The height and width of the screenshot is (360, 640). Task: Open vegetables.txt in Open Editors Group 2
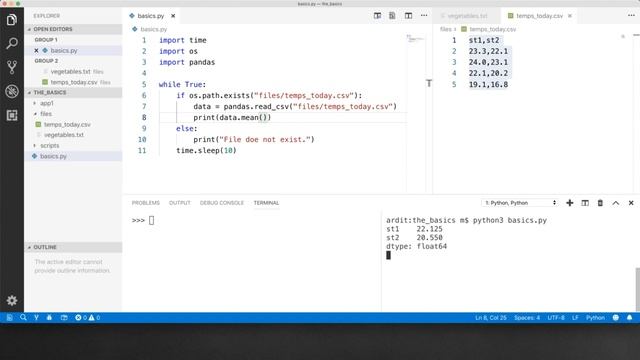click(73, 71)
